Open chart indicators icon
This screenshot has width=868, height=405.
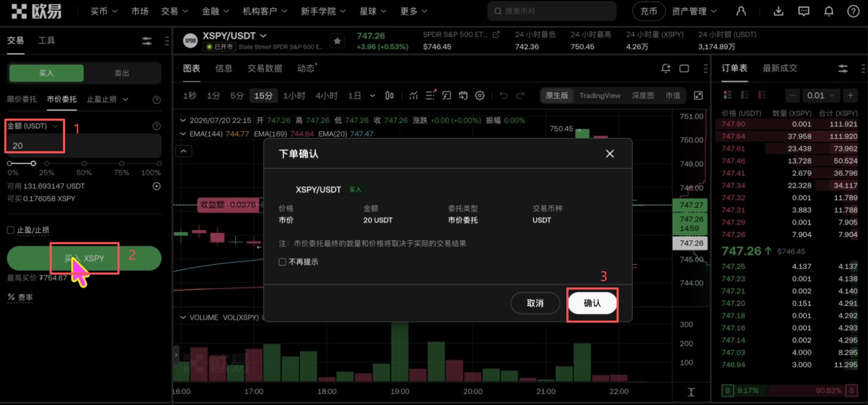tap(413, 96)
